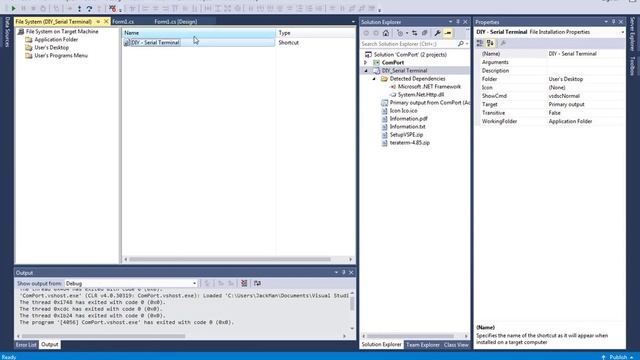Select Information.txt in Solution Explorer
Image resolution: width=640 pixels, height=360 pixels.
pos(407,127)
